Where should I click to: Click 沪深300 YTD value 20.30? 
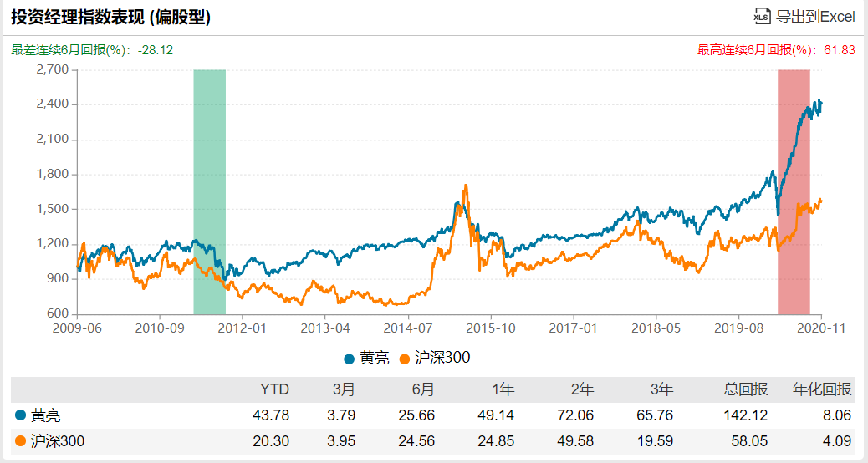[270, 440]
